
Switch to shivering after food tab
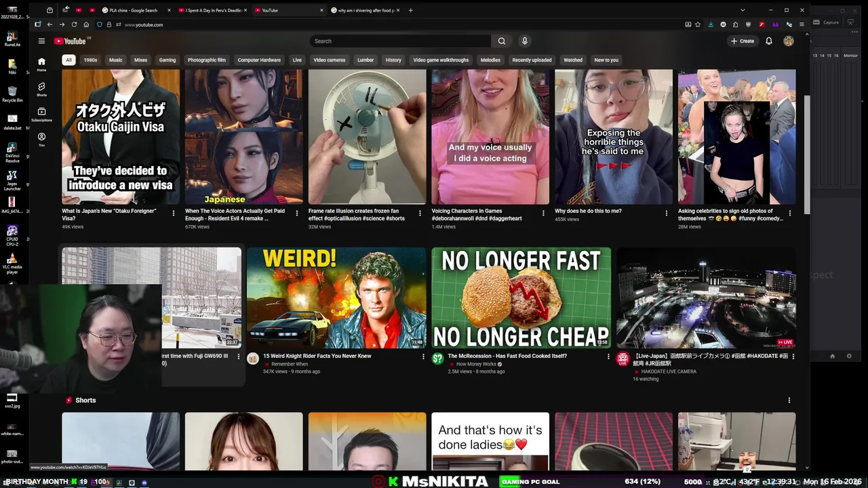366,10
